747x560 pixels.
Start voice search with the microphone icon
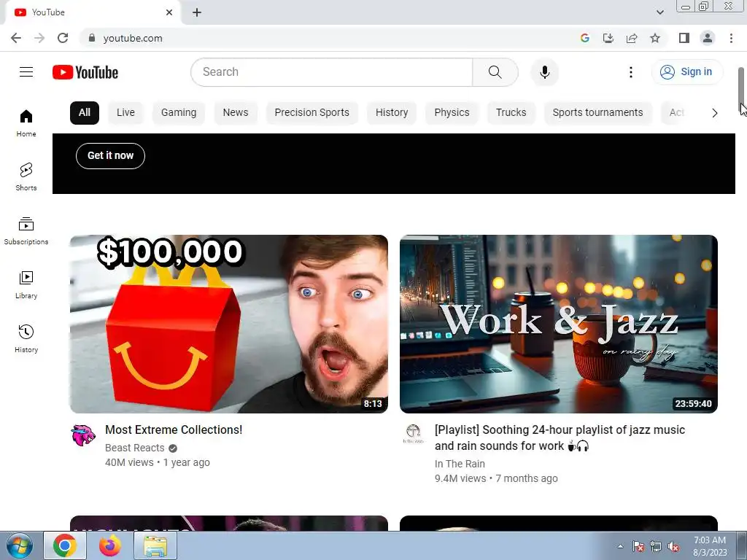point(544,72)
